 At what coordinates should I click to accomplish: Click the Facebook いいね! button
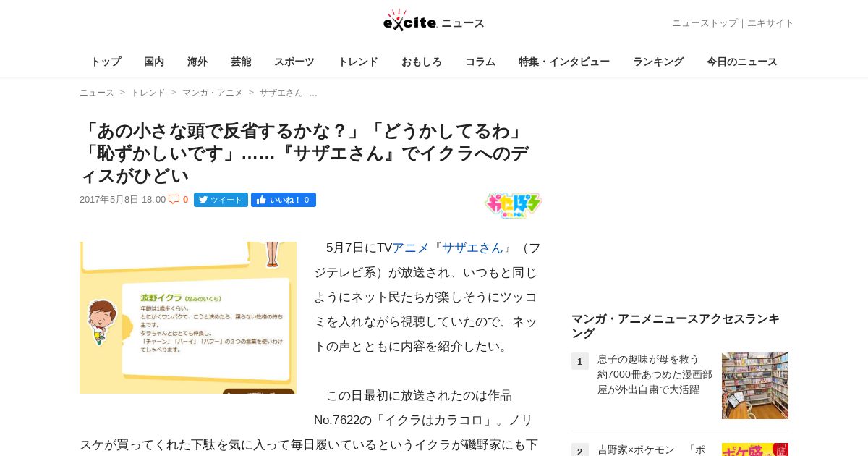pos(284,200)
